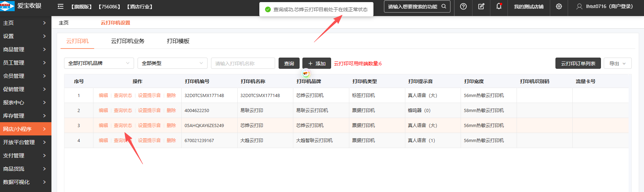Open the notification bell icon
Screen dimensions: 644x192
[x=499, y=7]
